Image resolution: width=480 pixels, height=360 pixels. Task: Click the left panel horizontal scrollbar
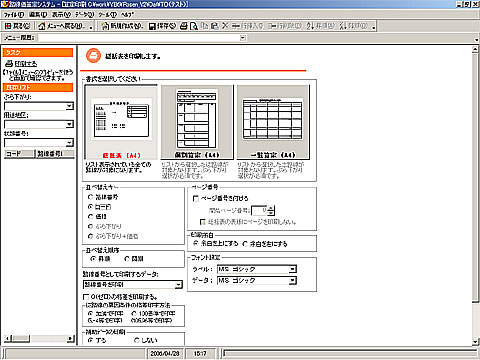[39, 339]
